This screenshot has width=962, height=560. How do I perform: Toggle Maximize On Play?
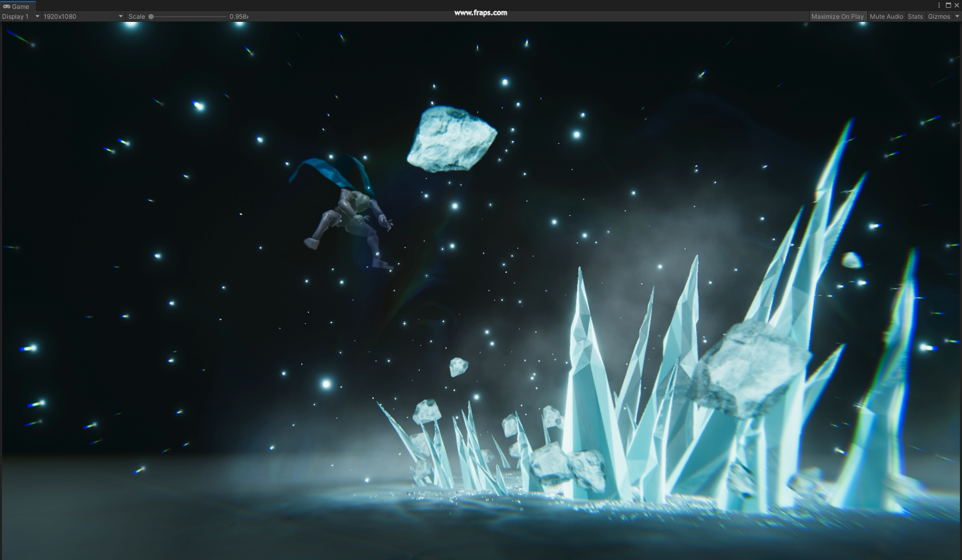837,17
